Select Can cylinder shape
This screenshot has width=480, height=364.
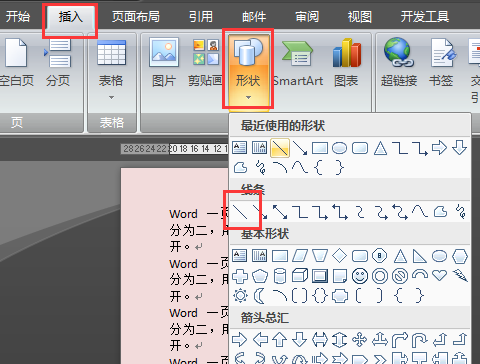[x=280, y=276]
